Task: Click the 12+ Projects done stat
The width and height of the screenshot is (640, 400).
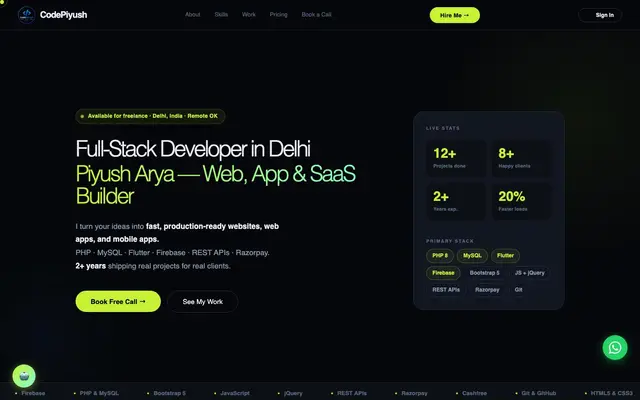Action: tap(456, 158)
